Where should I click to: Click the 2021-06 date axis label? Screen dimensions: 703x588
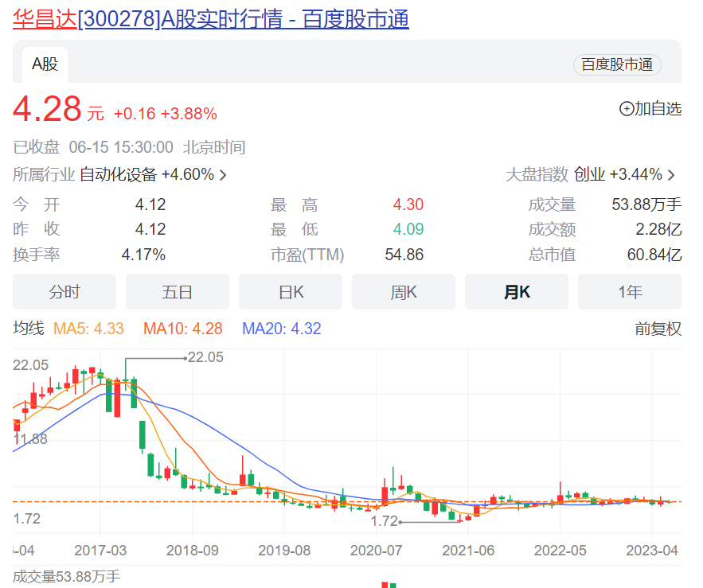(x=468, y=551)
